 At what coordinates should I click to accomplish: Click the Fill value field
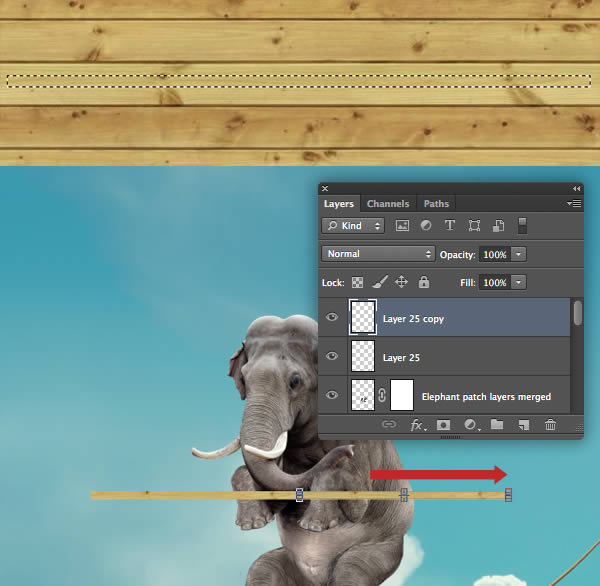point(495,282)
